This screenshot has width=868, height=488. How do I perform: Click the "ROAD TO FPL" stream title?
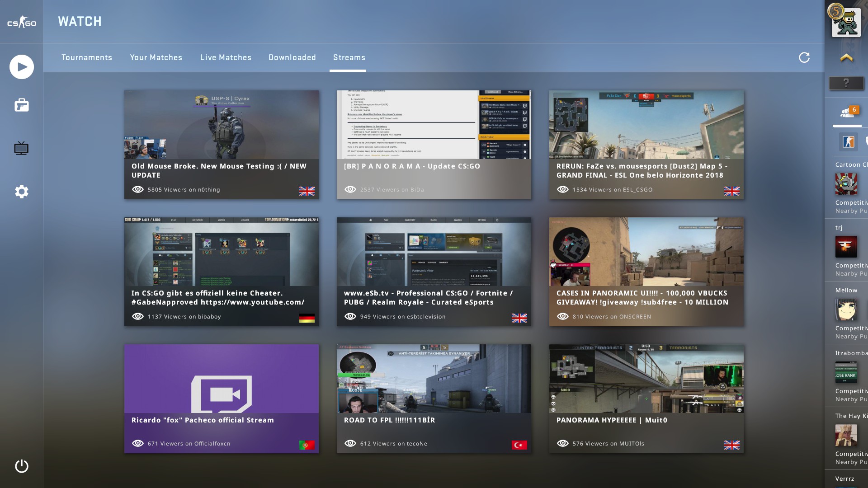tap(389, 420)
